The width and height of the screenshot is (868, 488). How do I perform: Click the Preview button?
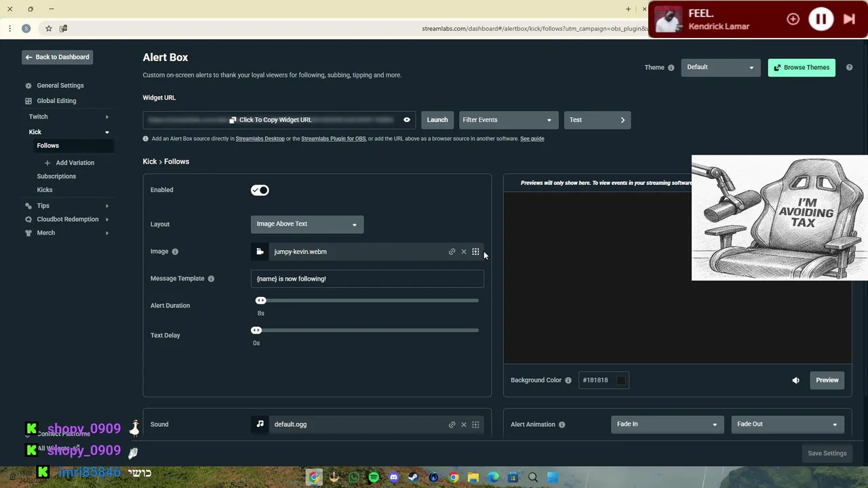[x=827, y=380]
